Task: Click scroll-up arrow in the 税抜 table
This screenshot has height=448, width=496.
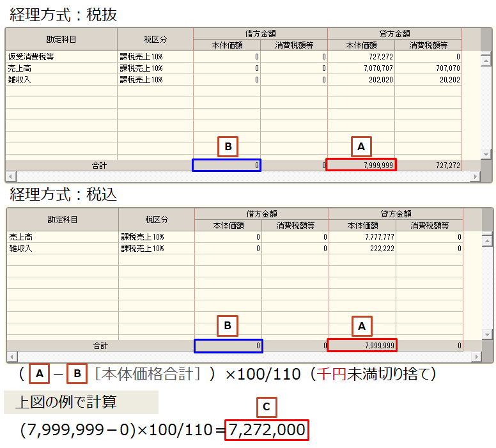Action: click(486, 62)
